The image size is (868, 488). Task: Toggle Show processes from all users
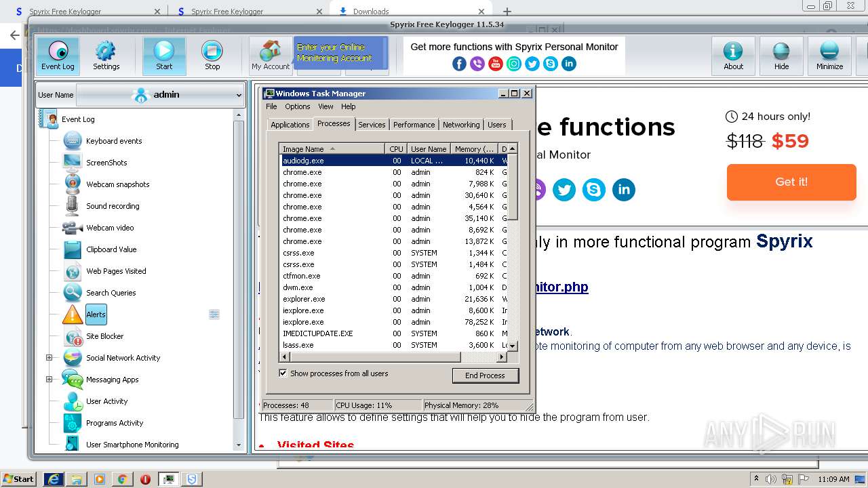[x=283, y=373]
